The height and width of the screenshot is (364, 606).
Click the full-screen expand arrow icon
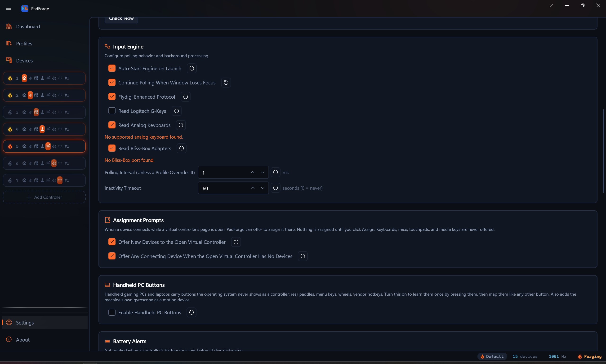coord(551,5)
